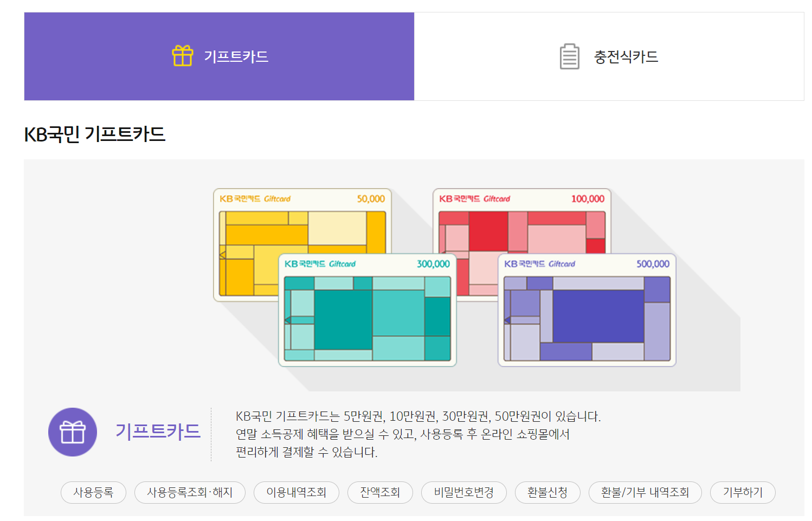Click the purple 500,000 gift card image
Screen dimensions: 812x521
click(587, 310)
